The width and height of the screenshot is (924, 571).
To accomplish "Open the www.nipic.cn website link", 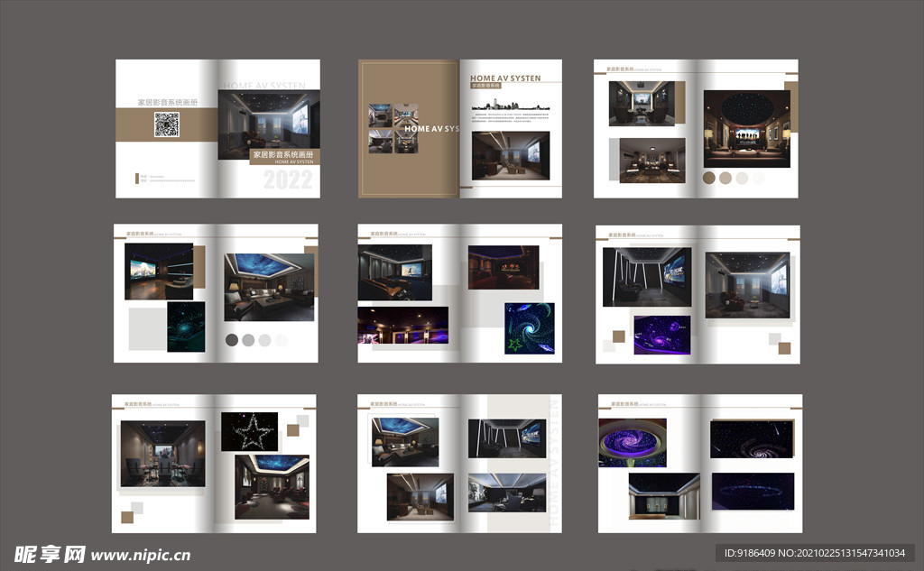I will coord(140,556).
